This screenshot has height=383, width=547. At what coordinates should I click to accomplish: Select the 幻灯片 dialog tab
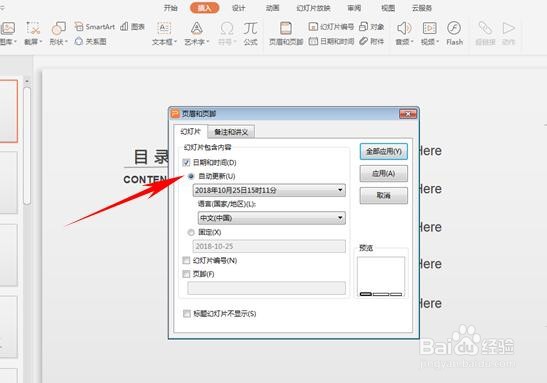point(190,132)
